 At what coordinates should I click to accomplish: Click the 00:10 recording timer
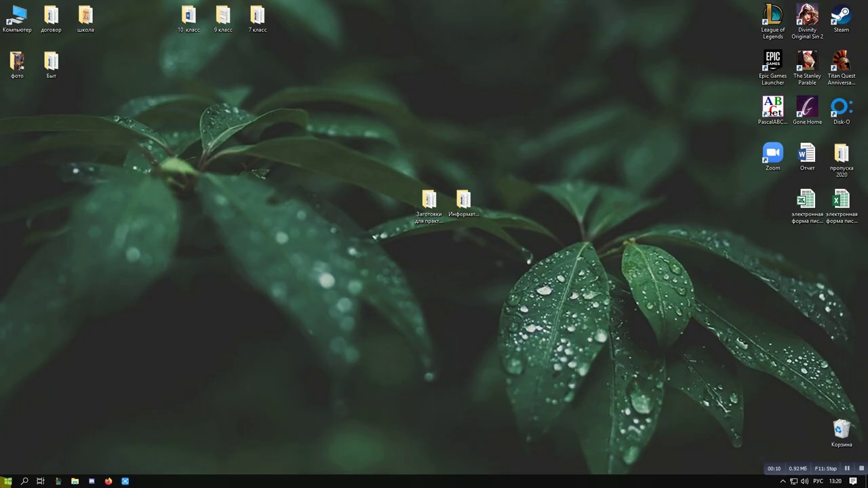pos(774,468)
